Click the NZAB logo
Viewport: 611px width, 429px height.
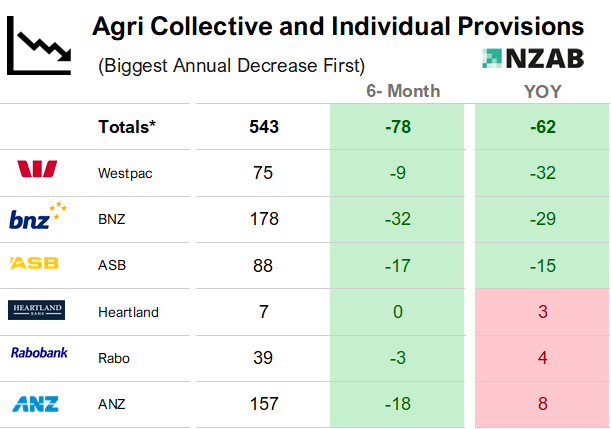tap(532, 58)
